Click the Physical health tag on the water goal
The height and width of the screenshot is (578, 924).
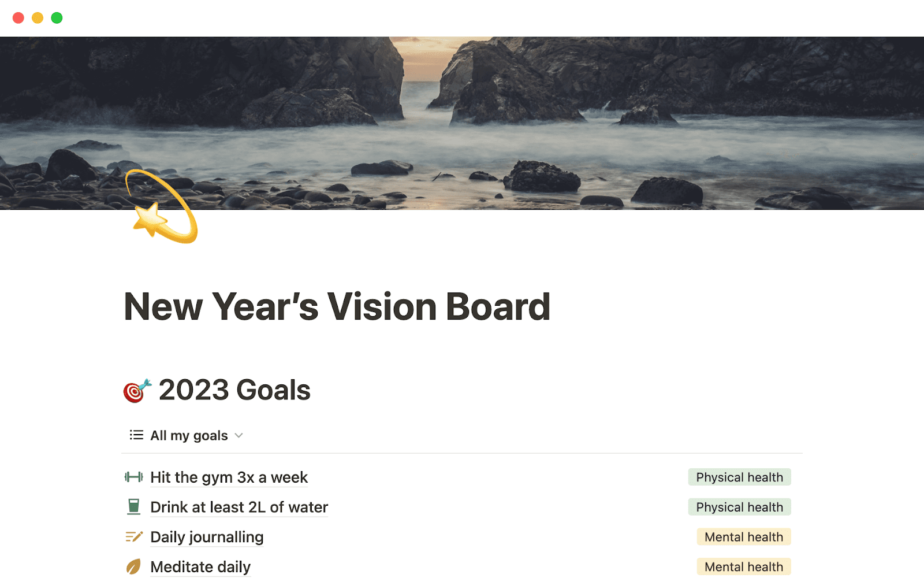click(740, 507)
